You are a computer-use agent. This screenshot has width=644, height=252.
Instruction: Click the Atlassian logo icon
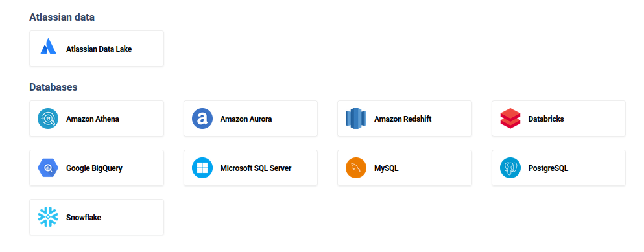[x=48, y=47]
